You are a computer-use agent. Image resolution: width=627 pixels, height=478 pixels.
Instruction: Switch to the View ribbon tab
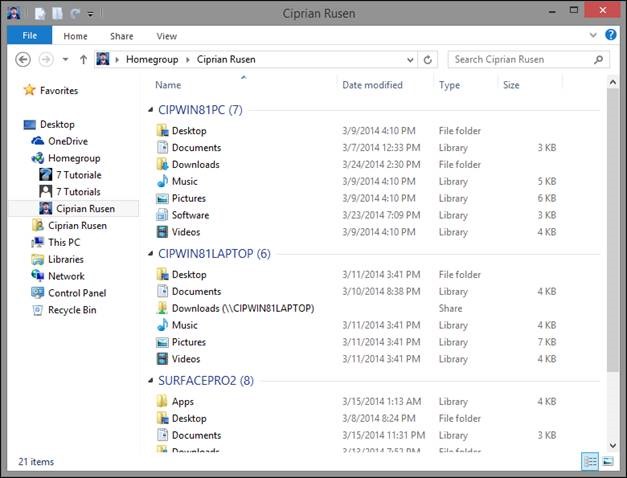coord(166,36)
